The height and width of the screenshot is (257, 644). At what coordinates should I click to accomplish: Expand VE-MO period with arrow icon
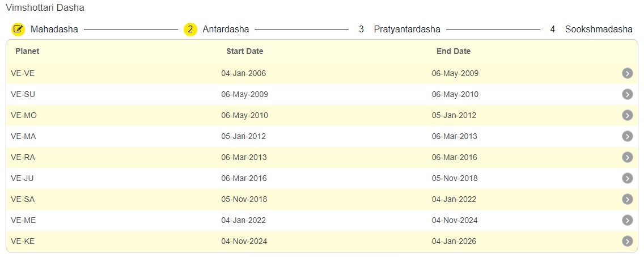tap(627, 115)
